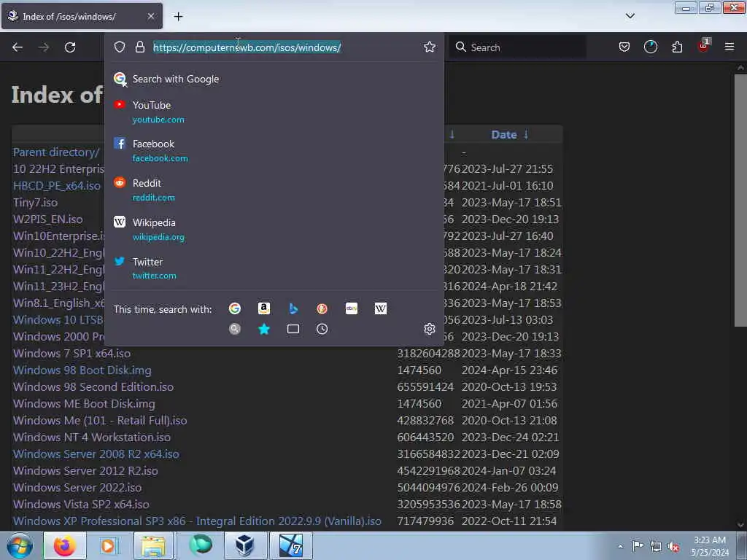Search this time with eBay icon
747x560 pixels.
pos(352,308)
